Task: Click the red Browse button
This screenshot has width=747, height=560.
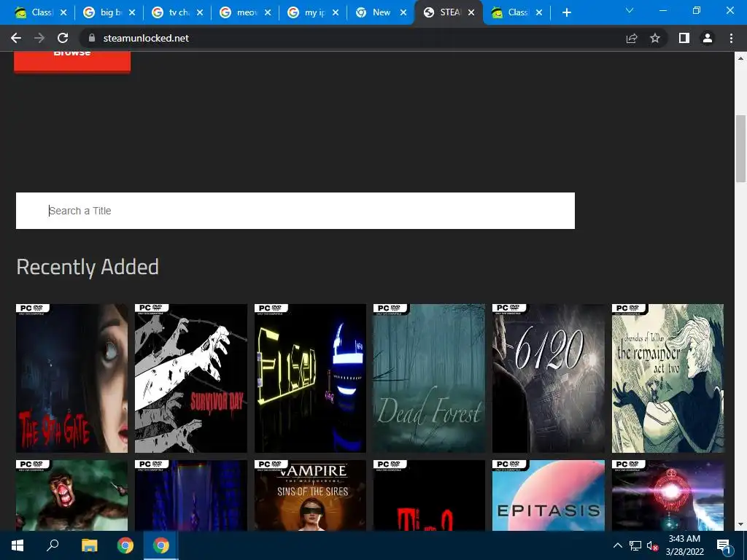Action: [72, 62]
